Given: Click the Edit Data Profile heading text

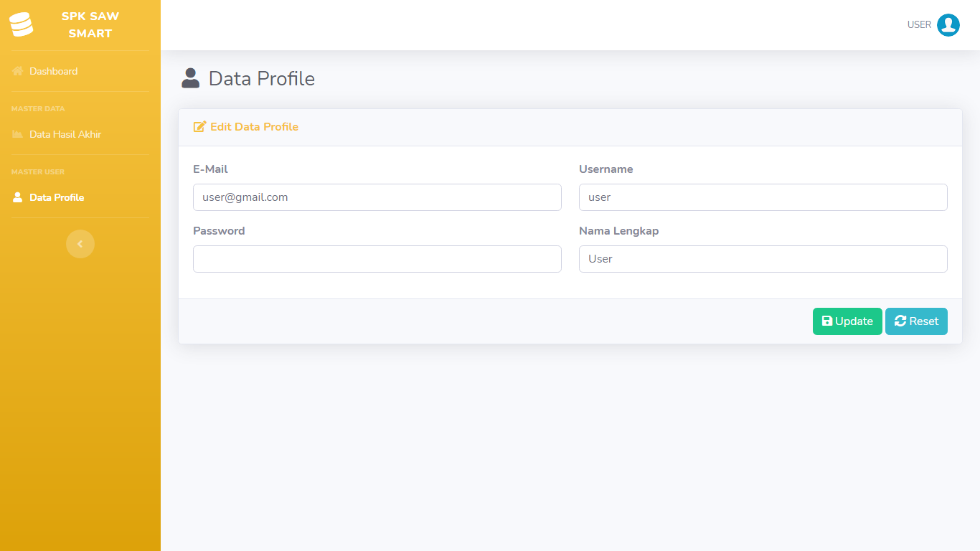Looking at the screenshot, I should click(x=254, y=127).
